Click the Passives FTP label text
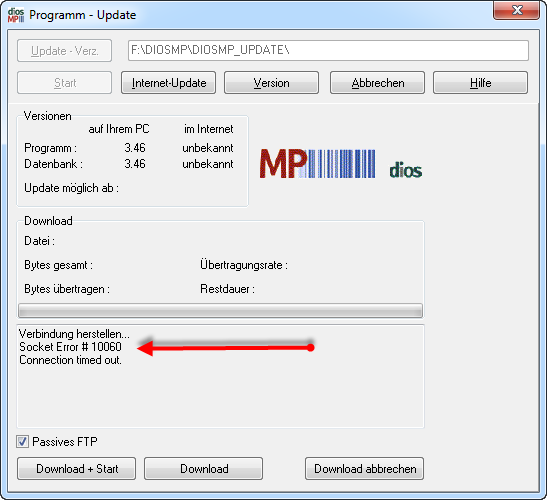 click(x=65, y=442)
